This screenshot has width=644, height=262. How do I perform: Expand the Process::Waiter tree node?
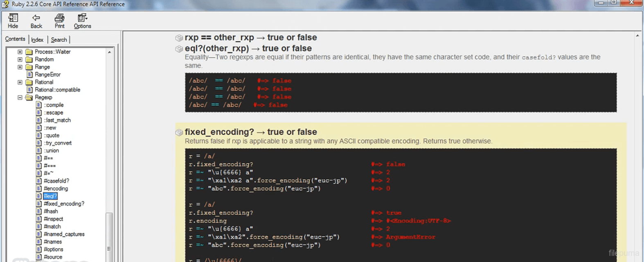[20, 52]
